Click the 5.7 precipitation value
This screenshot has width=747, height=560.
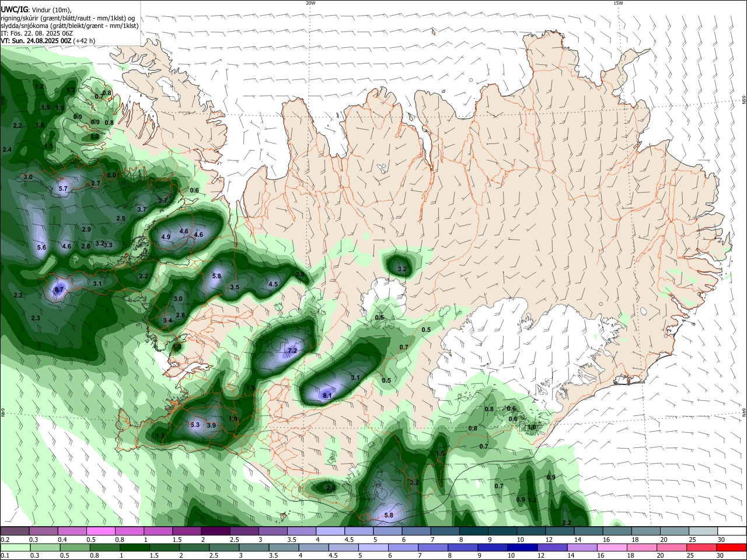[x=64, y=188]
